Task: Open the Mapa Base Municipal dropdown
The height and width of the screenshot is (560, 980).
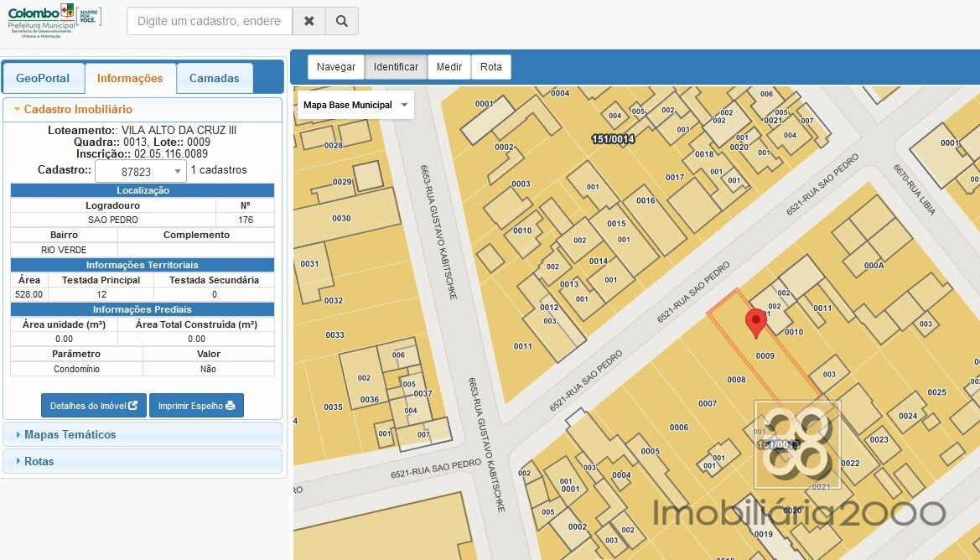Action: click(x=355, y=105)
